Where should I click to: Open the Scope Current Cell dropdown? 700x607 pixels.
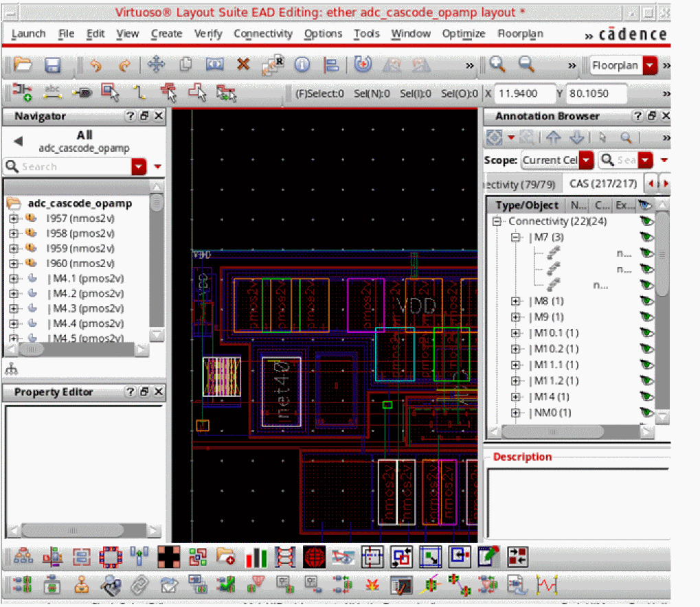point(586,160)
